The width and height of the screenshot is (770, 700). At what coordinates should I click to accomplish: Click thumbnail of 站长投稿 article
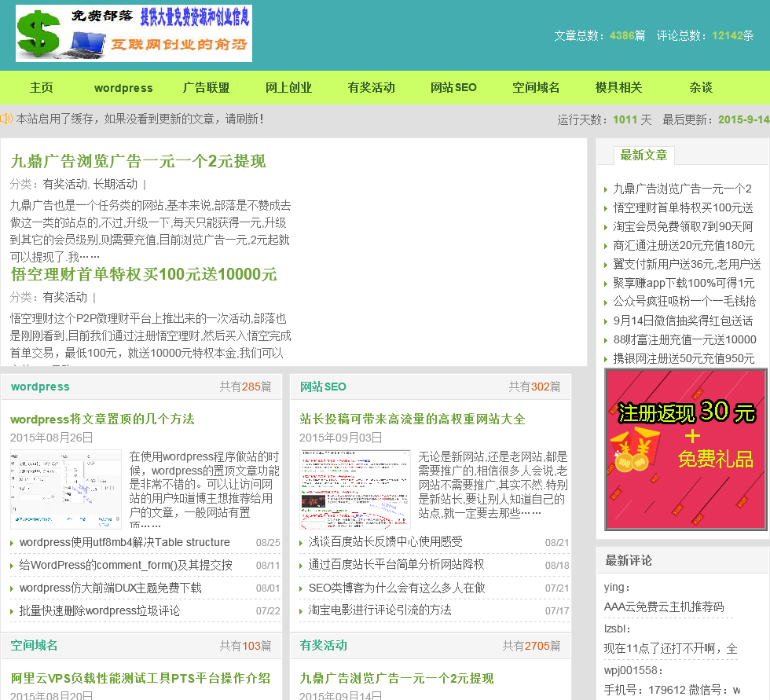354,489
